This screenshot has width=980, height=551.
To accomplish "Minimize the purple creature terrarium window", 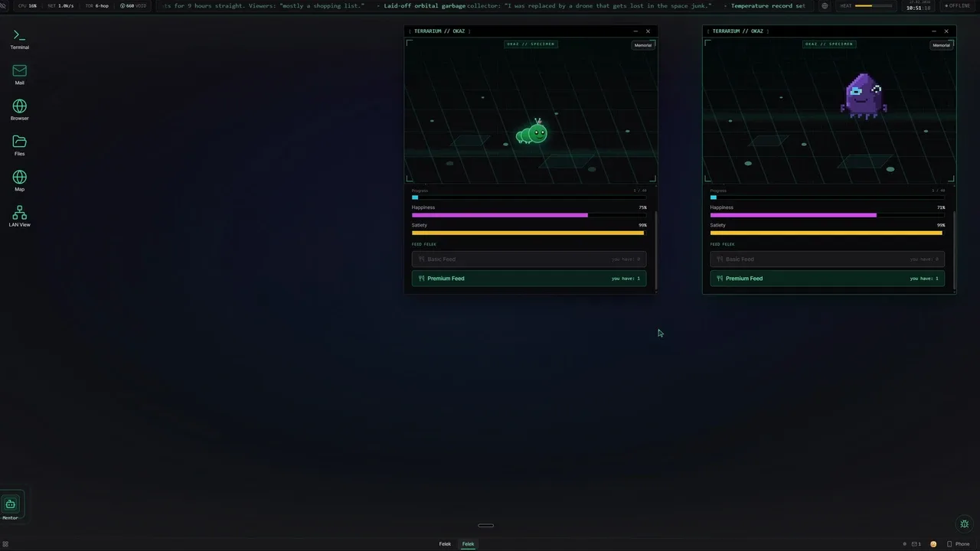I will (934, 31).
